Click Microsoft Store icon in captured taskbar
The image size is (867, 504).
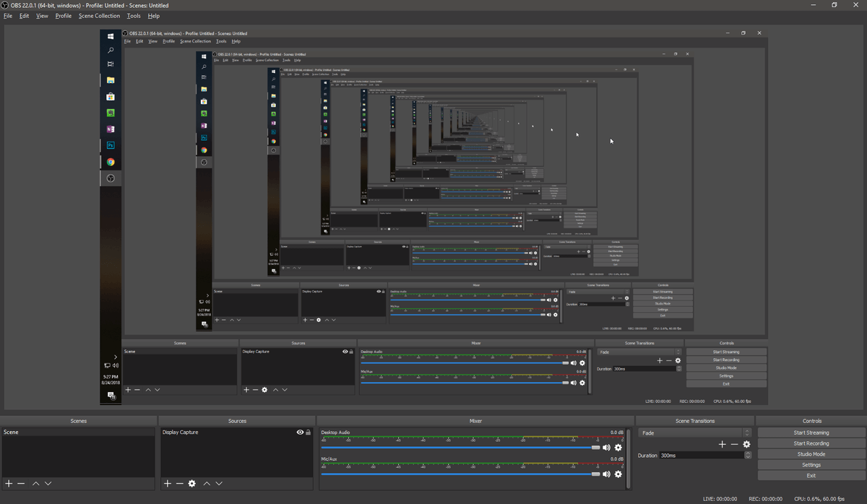[x=111, y=96]
